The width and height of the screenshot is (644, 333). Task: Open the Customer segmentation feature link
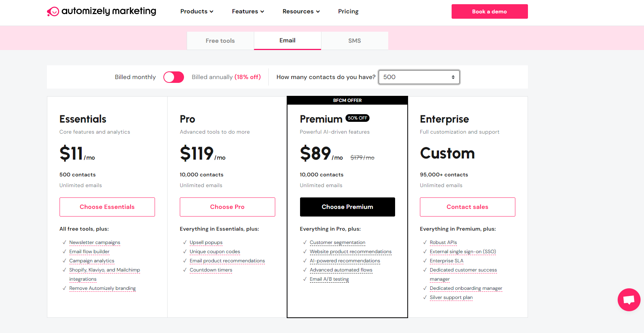(x=337, y=242)
